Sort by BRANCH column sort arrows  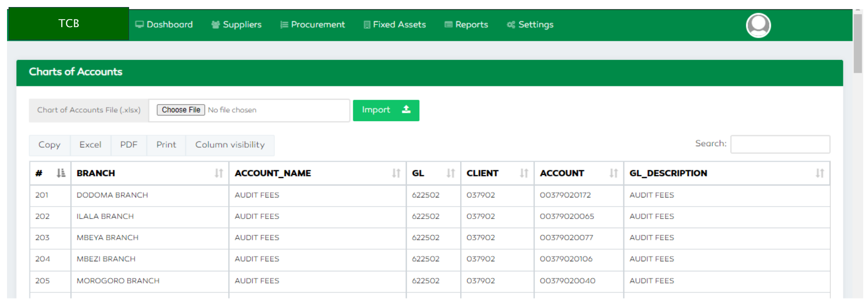(219, 173)
